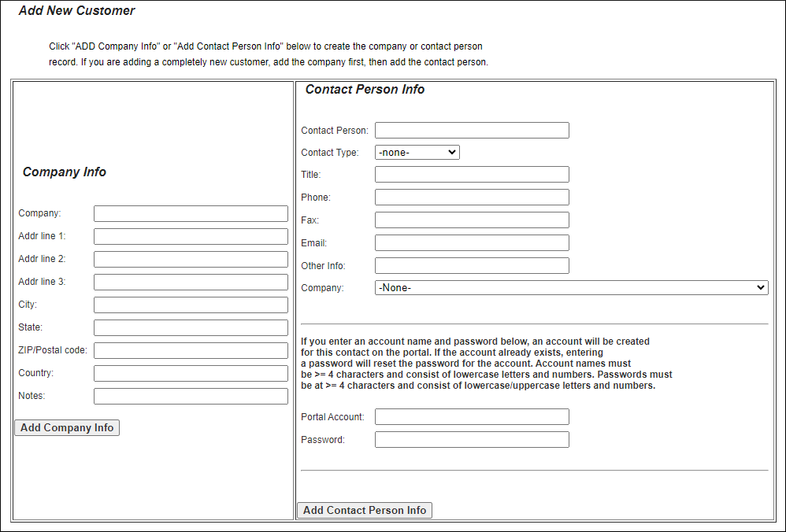Select the Addr line 3 input field

191,281
